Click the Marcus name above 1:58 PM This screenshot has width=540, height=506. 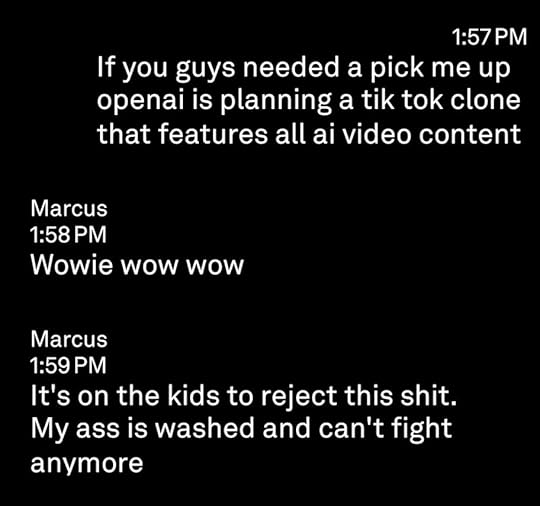pos(69,208)
